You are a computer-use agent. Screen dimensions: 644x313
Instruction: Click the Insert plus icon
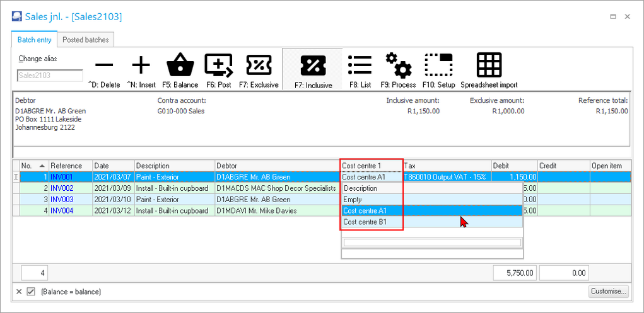coord(141,65)
